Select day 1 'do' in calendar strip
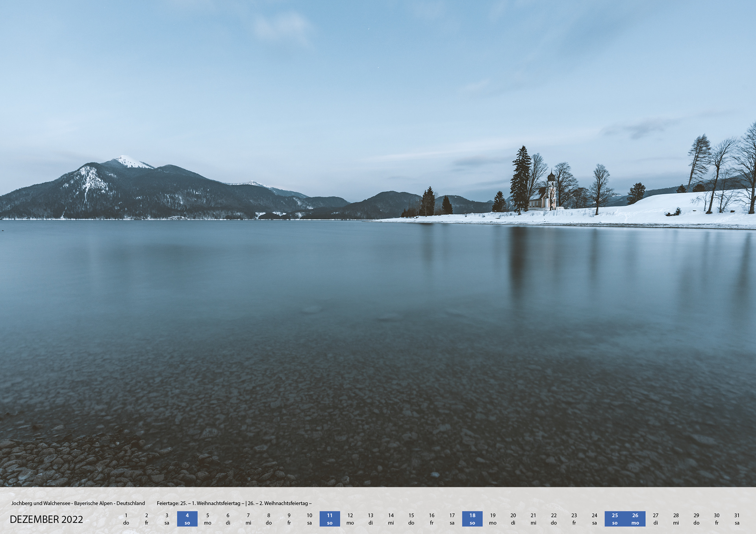This screenshot has height=534, width=756. pyautogui.click(x=126, y=519)
